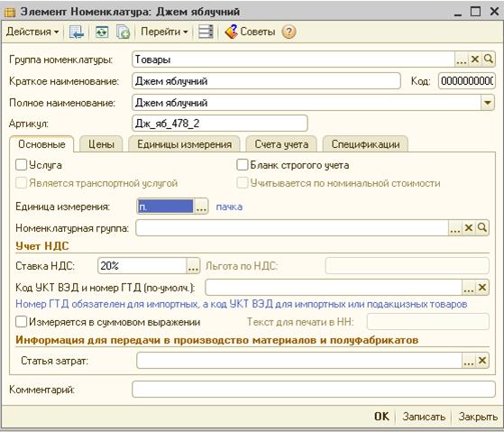Open the Действия menu

tap(32, 32)
